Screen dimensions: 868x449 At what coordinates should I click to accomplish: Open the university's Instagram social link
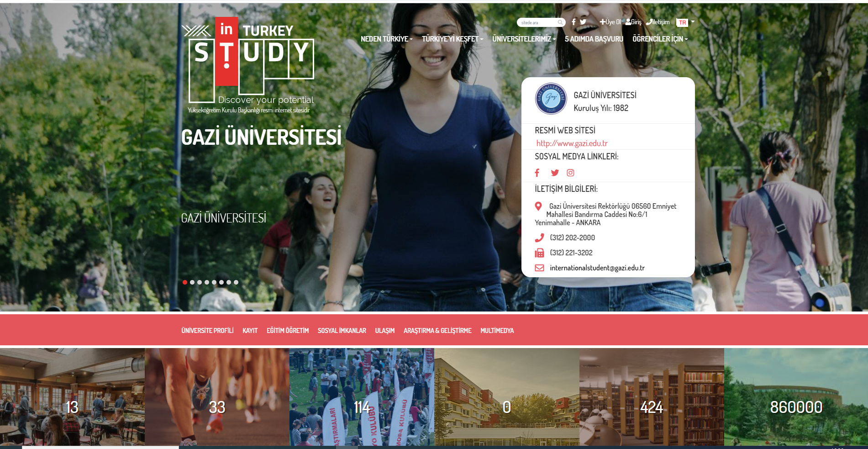click(x=570, y=173)
